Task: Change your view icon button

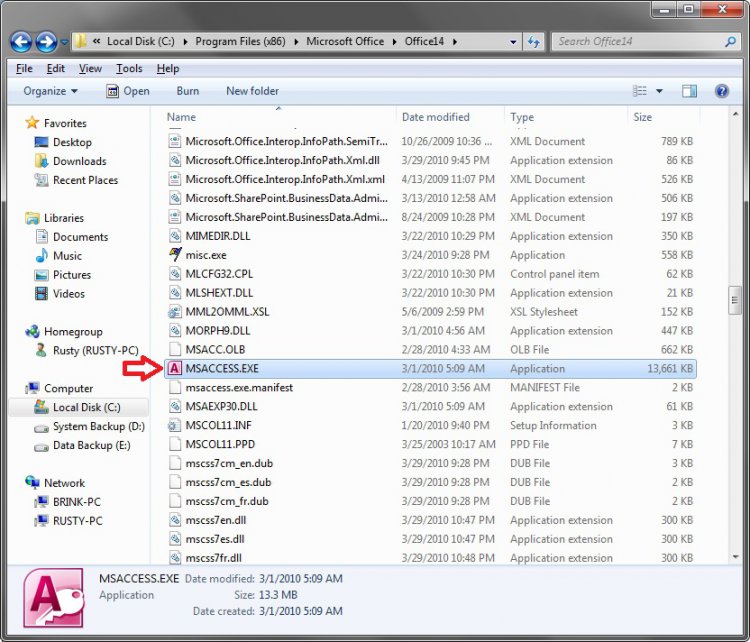Action: (x=640, y=91)
